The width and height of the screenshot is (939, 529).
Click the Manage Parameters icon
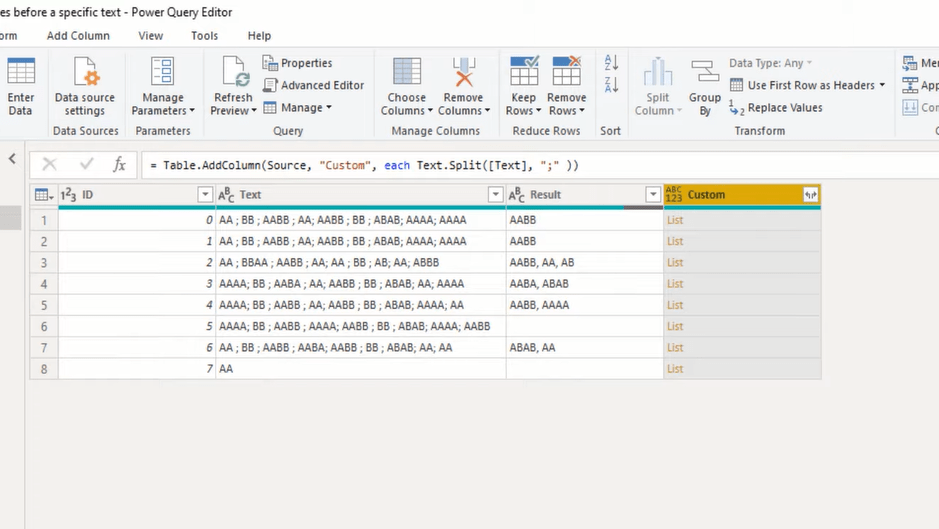point(162,71)
